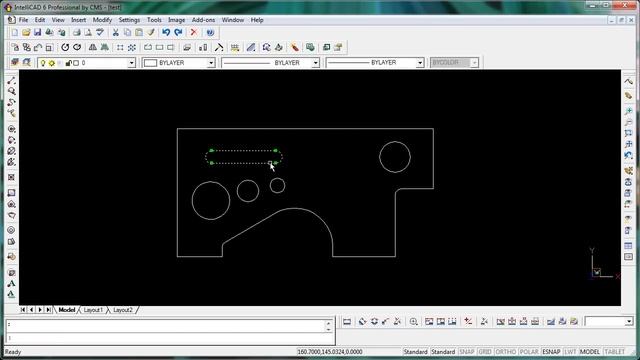Open the Insert menu

[x=78, y=20]
